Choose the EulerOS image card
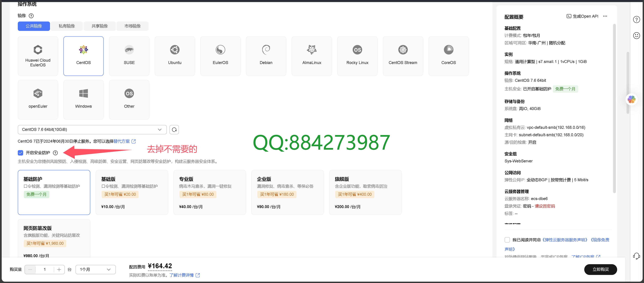The height and width of the screenshot is (283, 644). 220,56
